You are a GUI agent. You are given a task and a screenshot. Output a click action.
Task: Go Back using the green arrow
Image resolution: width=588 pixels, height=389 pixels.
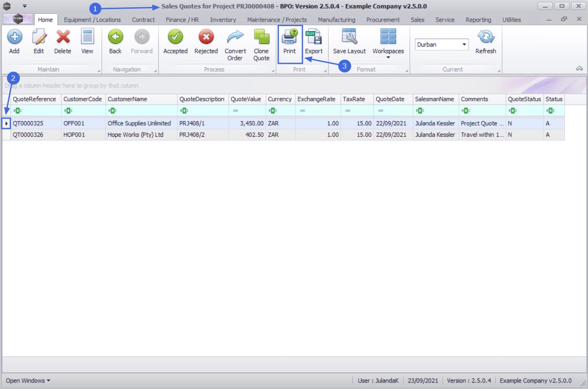pos(115,37)
